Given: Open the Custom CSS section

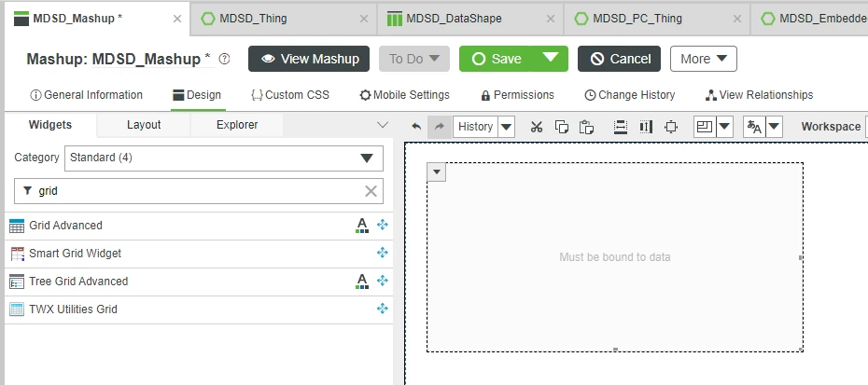Looking at the screenshot, I should [290, 95].
